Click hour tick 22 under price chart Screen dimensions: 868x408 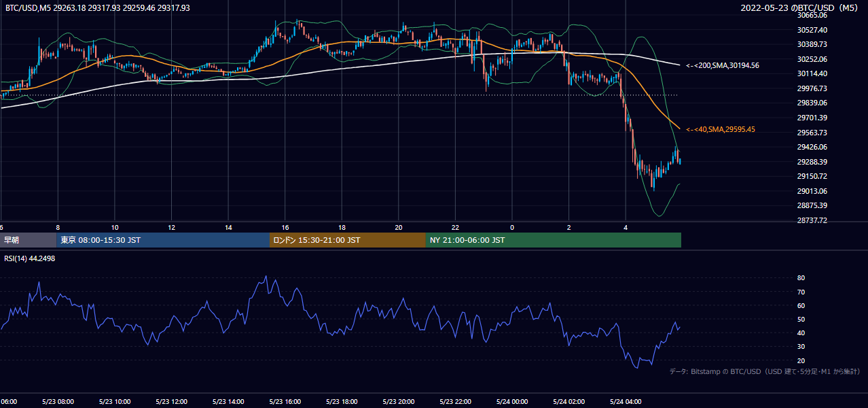coord(456,227)
